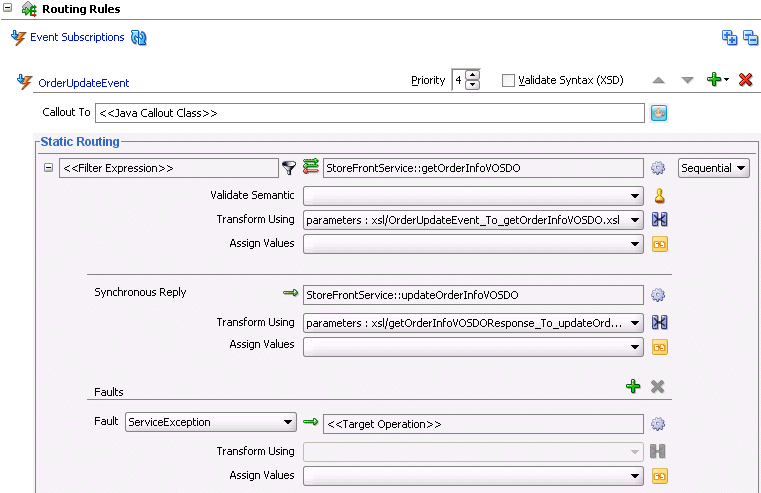
Task: Open the fault Transform Using dropdown
Action: 473,452
